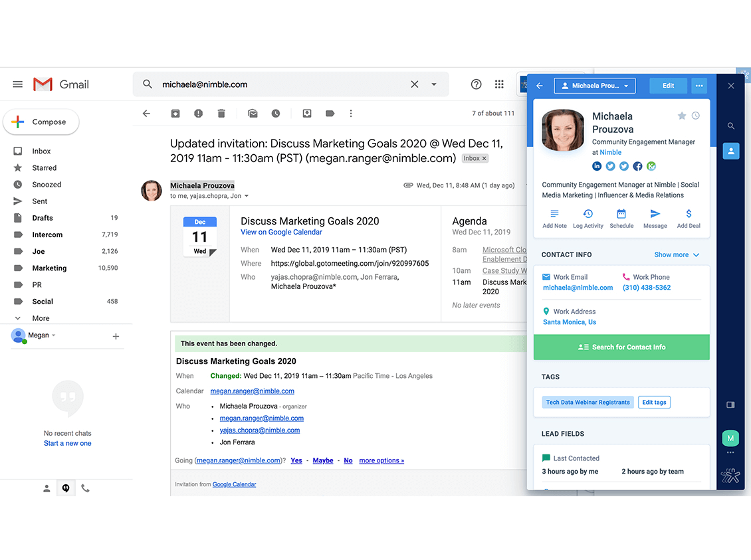Remove the Inbox label from email
This screenshot has height=560, width=751.
pos(484,158)
